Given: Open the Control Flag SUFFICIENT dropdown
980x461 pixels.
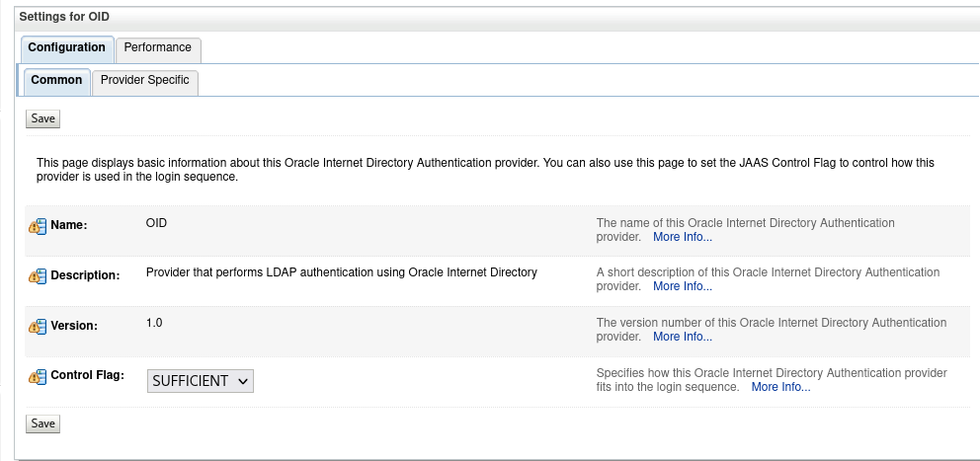Looking at the screenshot, I should click(x=201, y=381).
